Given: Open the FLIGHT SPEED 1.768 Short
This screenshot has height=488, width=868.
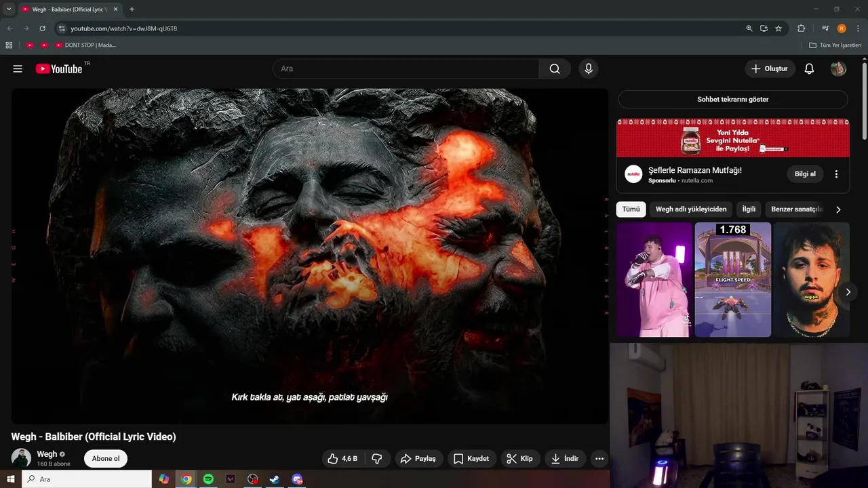Looking at the screenshot, I should (733, 279).
